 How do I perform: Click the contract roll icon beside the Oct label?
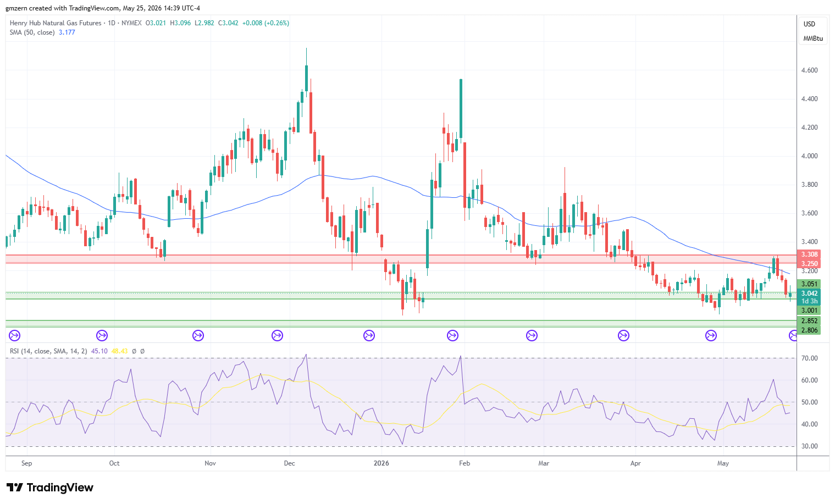(x=102, y=335)
